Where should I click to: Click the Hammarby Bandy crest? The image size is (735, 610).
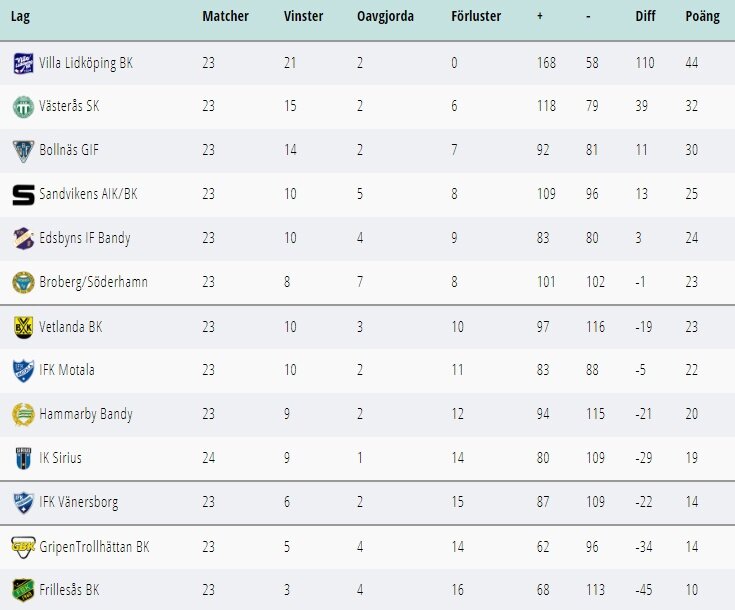pyautogui.click(x=23, y=414)
